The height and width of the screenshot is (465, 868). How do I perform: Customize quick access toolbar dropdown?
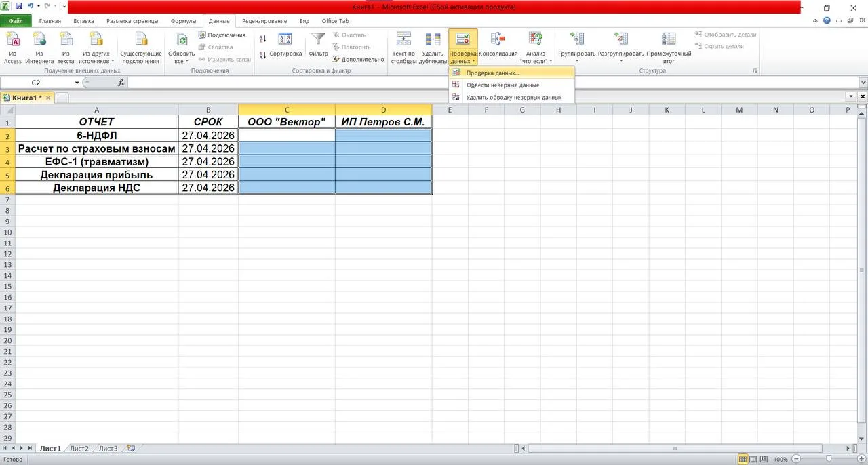pos(63,7)
